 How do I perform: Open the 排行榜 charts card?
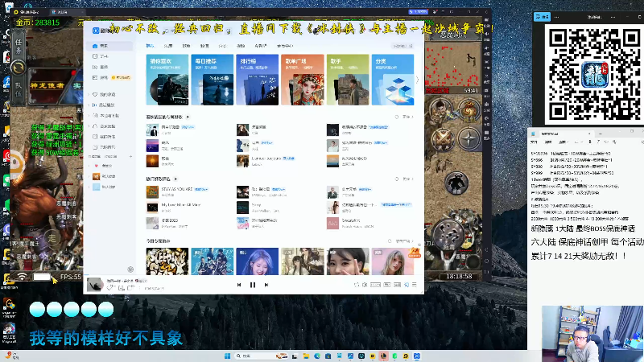(258, 80)
